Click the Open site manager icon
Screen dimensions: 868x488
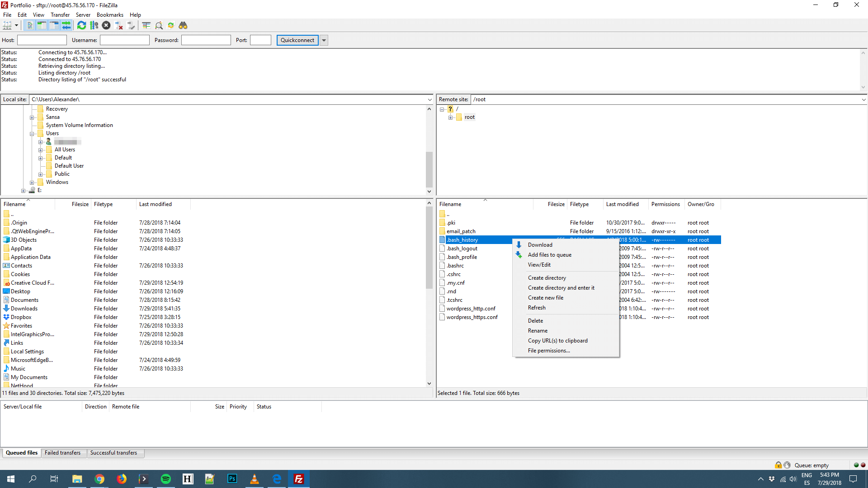click(x=8, y=25)
